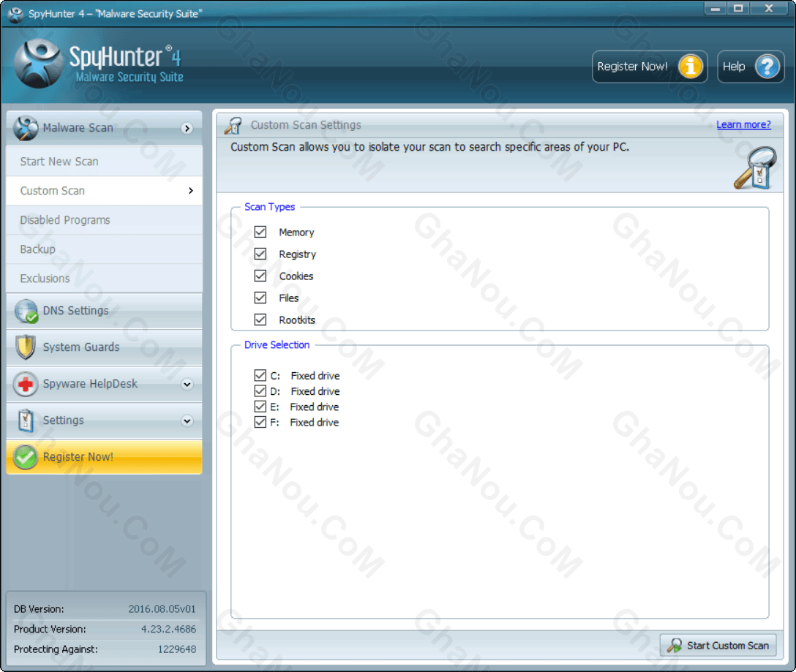Follow the Learn more? link
This screenshot has width=796, height=672.
(x=743, y=125)
